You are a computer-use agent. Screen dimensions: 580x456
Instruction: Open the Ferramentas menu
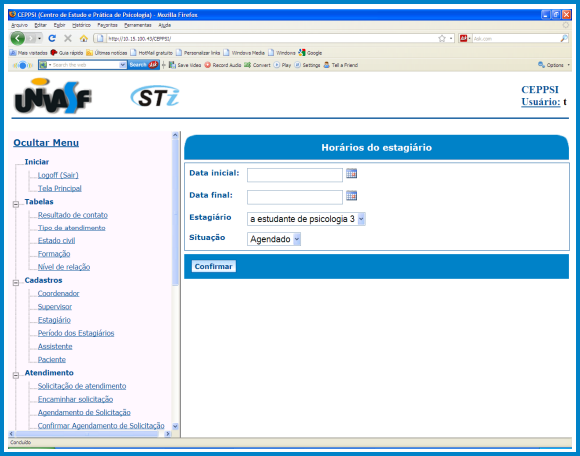click(x=138, y=25)
